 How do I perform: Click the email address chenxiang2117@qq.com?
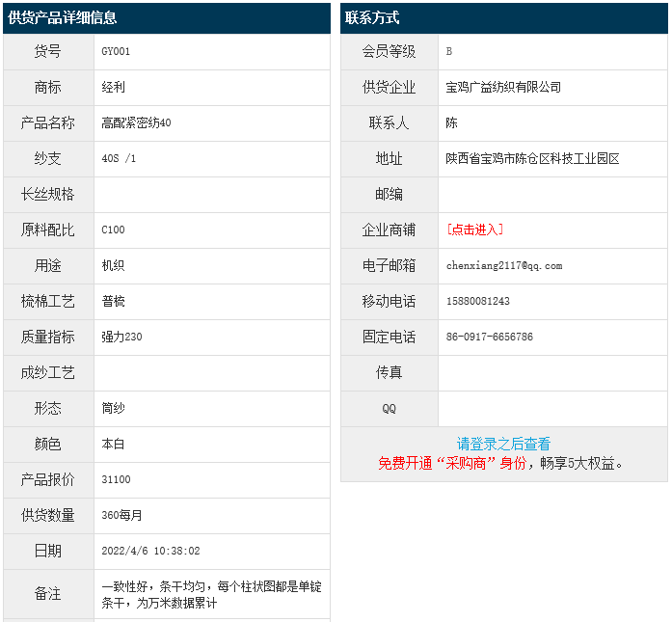pyautogui.click(x=503, y=265)
